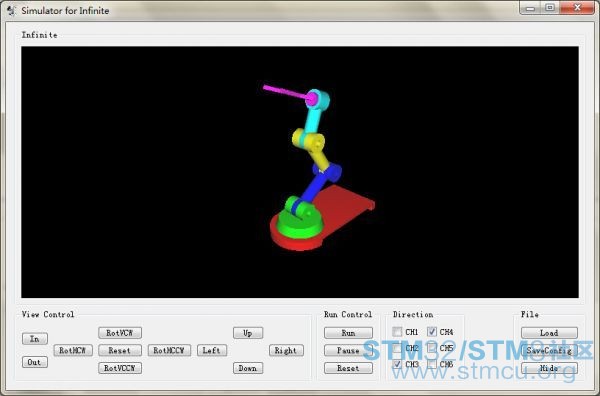The width and height of the screenshot is (600, 396).
Task: Pan the view Left
Action: pos(212,350)
